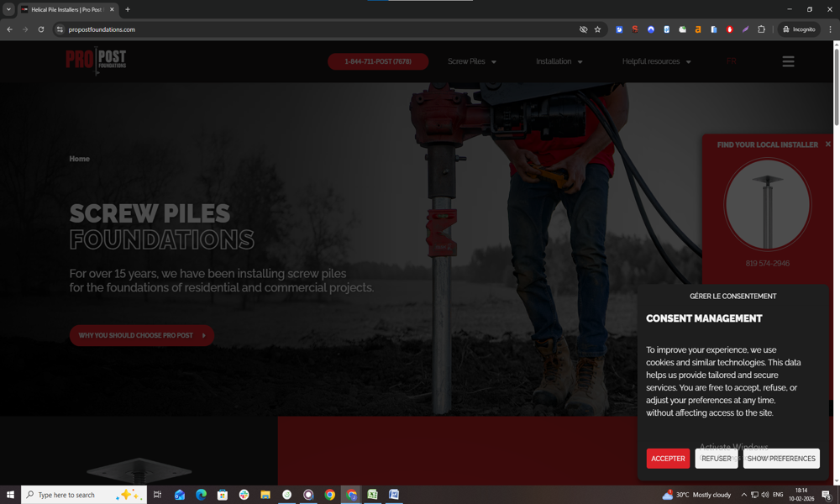Image resolution: width=840 pixels, height=504 pixels.
Task: Reload the page
Action: pos(41,29)
